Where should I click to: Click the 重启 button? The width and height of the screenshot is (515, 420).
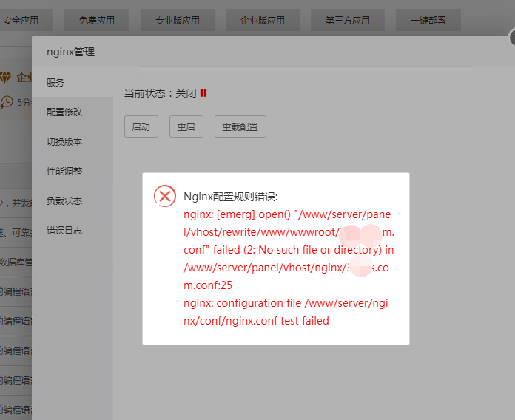click(186, 126)
